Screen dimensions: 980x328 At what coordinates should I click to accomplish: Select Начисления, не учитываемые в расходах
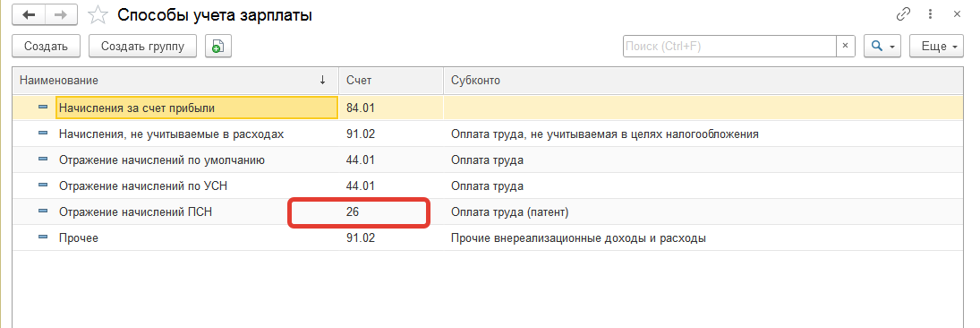click(172, 134)
